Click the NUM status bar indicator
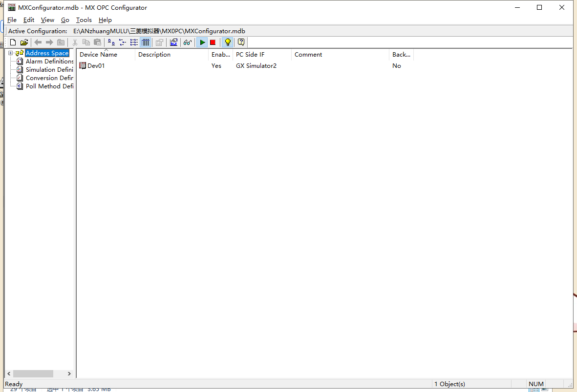This screenshot has height=392, width=577. [536, 384]
